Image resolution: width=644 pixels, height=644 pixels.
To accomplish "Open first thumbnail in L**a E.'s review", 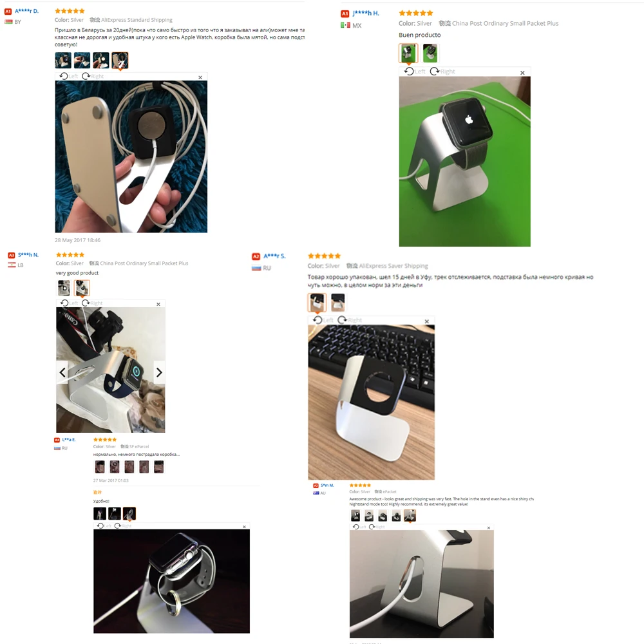I will point(100,466).
